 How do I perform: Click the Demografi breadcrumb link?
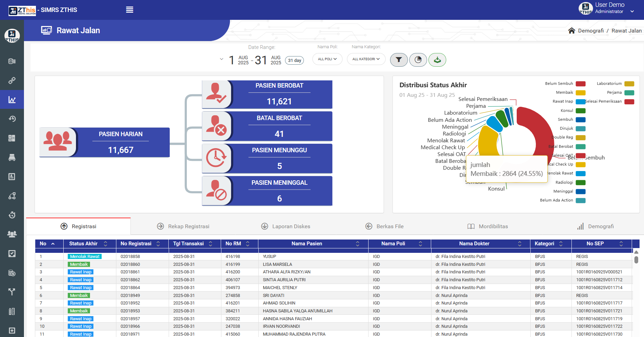(591, 31)
